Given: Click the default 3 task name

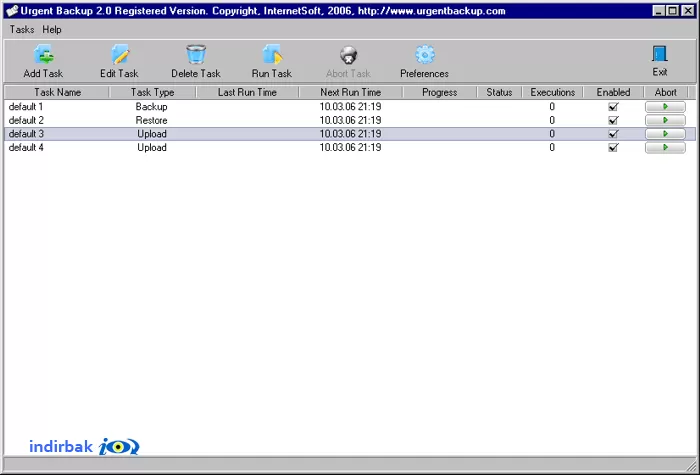Looking at the screenshot, I should pos(26,134).
